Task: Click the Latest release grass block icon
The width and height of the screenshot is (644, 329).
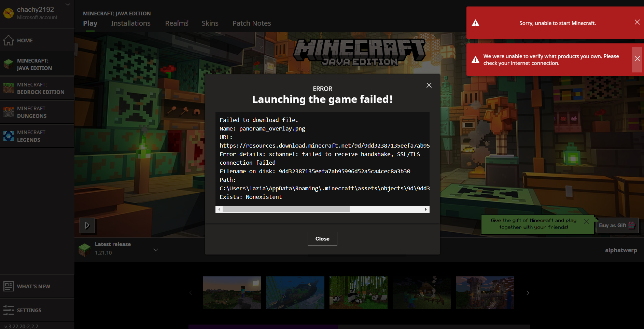Action: tap(84, 250)
